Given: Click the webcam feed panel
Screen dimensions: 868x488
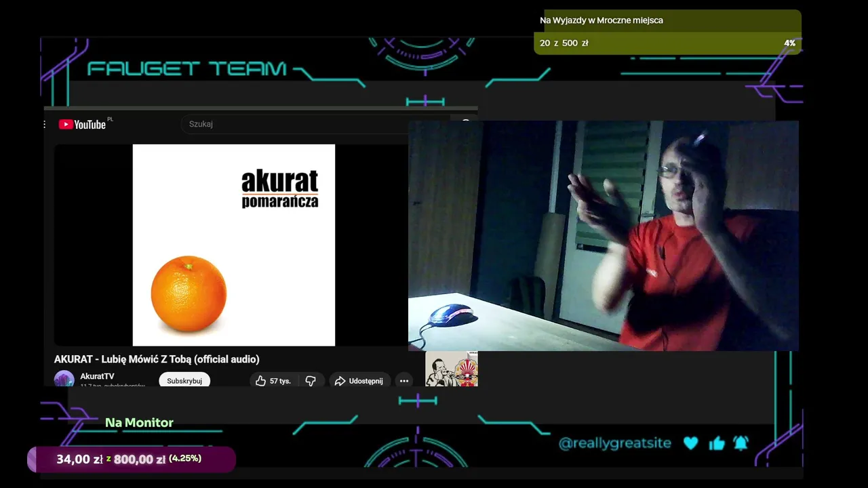Looking at the screenshot, I should [604, 236].
